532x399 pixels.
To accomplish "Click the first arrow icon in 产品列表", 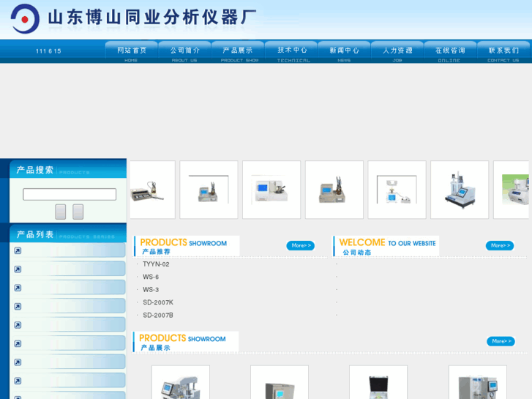I will (x=18, y=250).
